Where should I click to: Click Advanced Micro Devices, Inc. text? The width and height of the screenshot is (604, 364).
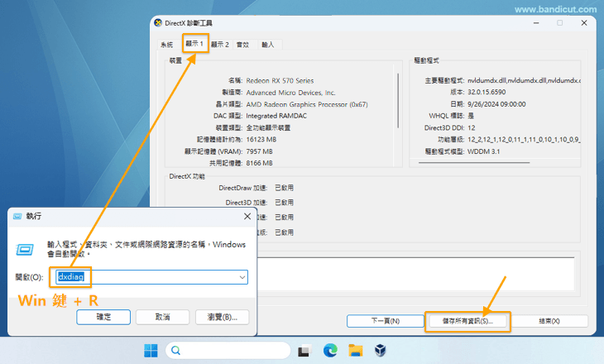290,93
